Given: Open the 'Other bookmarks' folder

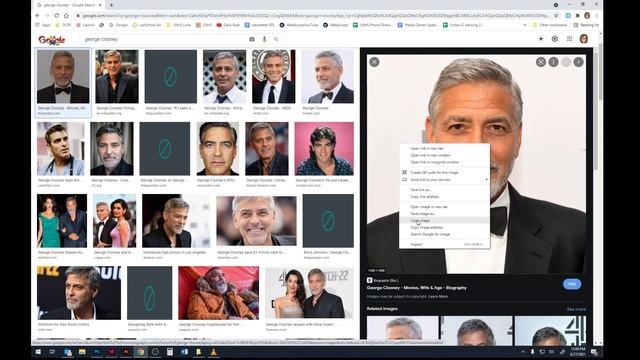Looking at the screenshot, I should tap(549, 25).
